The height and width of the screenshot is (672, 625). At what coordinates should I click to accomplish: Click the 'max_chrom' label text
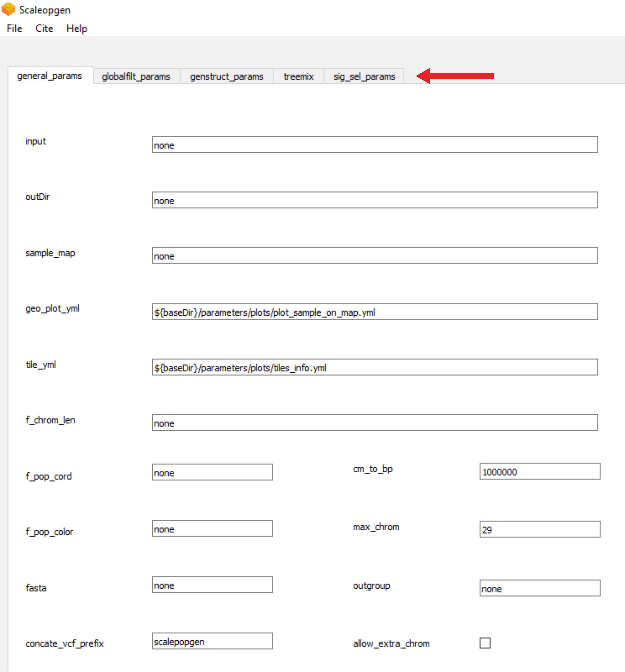pos(376,527)
